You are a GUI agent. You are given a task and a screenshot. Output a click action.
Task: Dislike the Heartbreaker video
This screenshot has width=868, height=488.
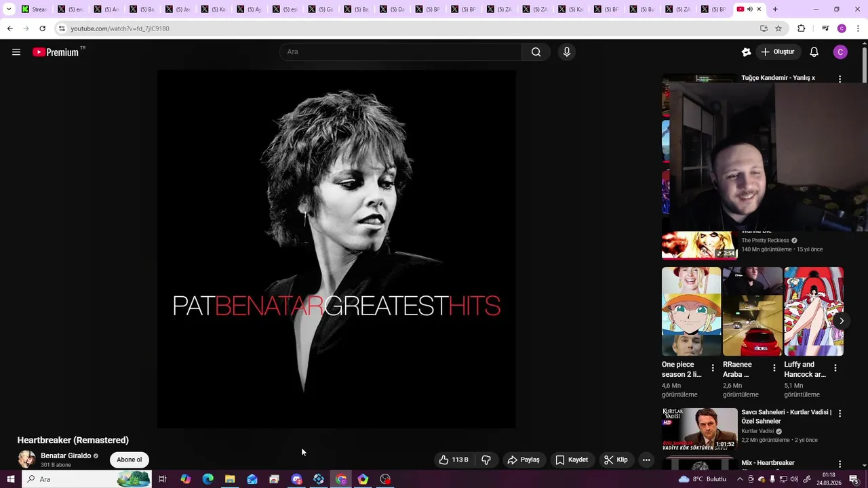486,460
